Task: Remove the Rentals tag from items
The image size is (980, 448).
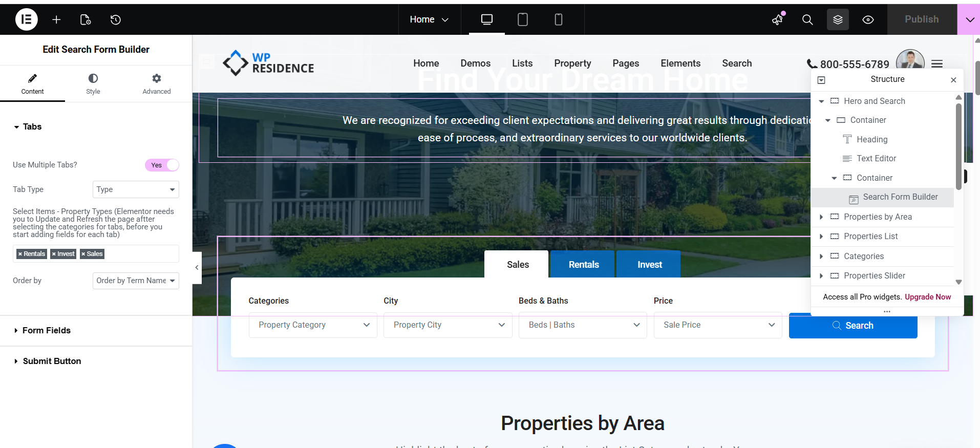Action: [20, 254]
